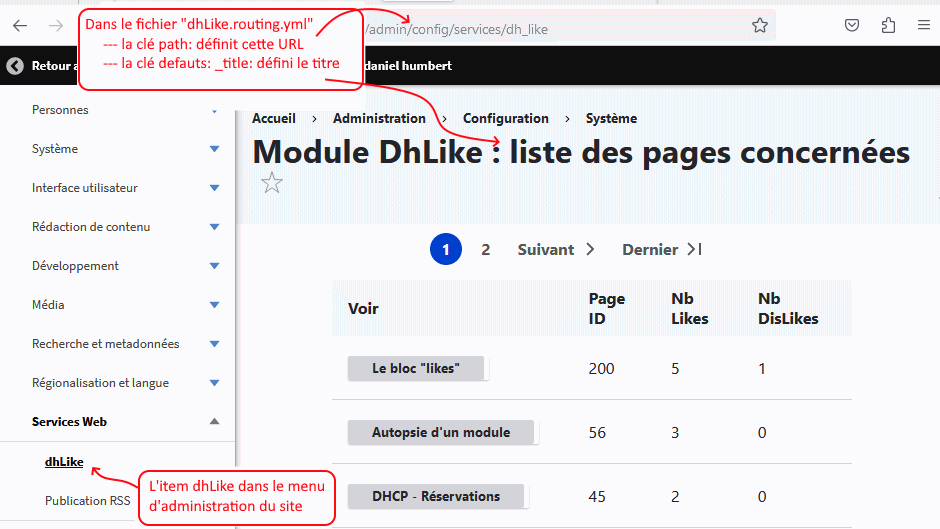Open Recherche et metadonnées item
The height and width of the screenshot is (529, 940).
tap(106, 344)
